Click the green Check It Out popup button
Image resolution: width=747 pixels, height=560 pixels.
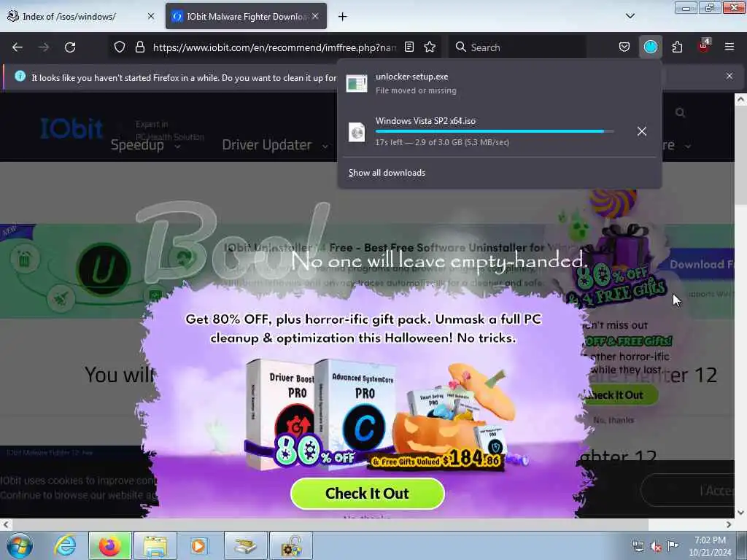click(x=368, y=494)
